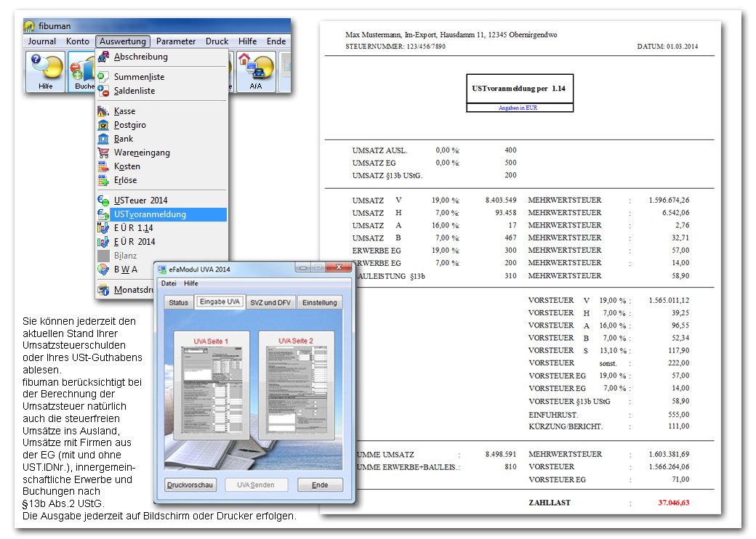Click the ZAHLLAST amount 37.046,63
The image size is (756, 539).
point(674,503)
